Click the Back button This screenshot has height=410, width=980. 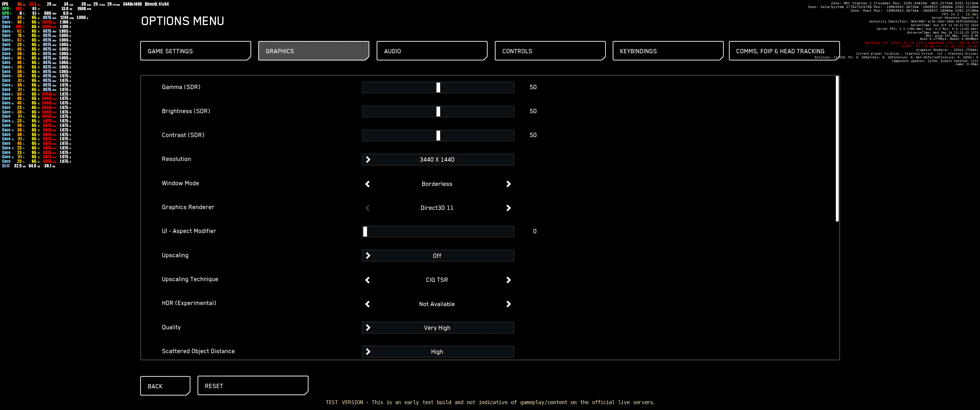pyautogui.click(x=165, y=386)
